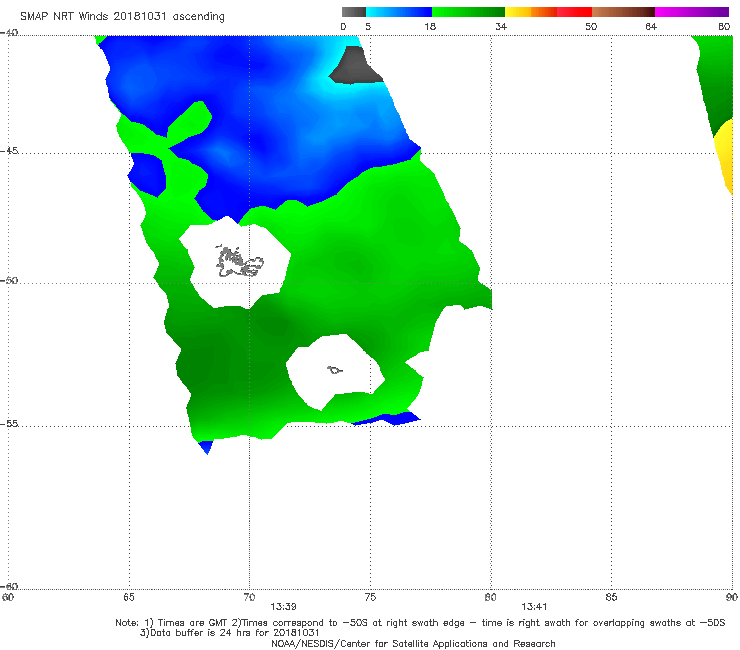
Task: Click the yellow segment of the color bar
Action: click(x=518, y=12)
